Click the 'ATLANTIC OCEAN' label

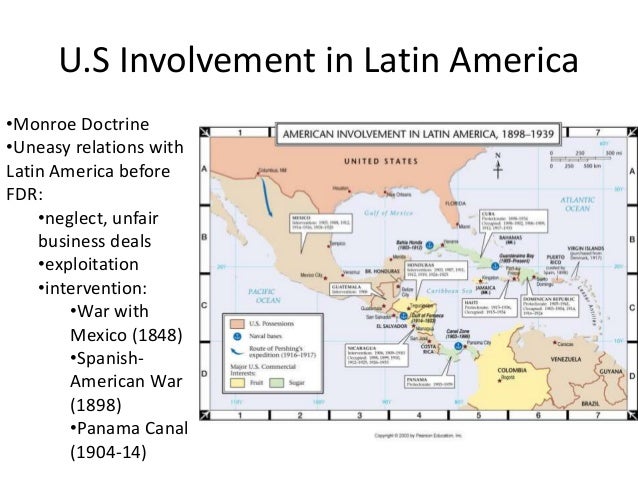click(x=577, y=204)
